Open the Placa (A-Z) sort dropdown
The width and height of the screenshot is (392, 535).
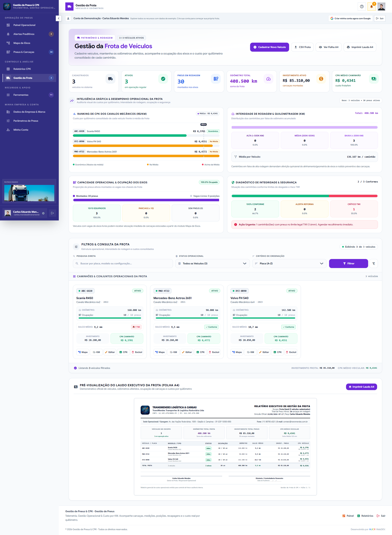point(289,264)
